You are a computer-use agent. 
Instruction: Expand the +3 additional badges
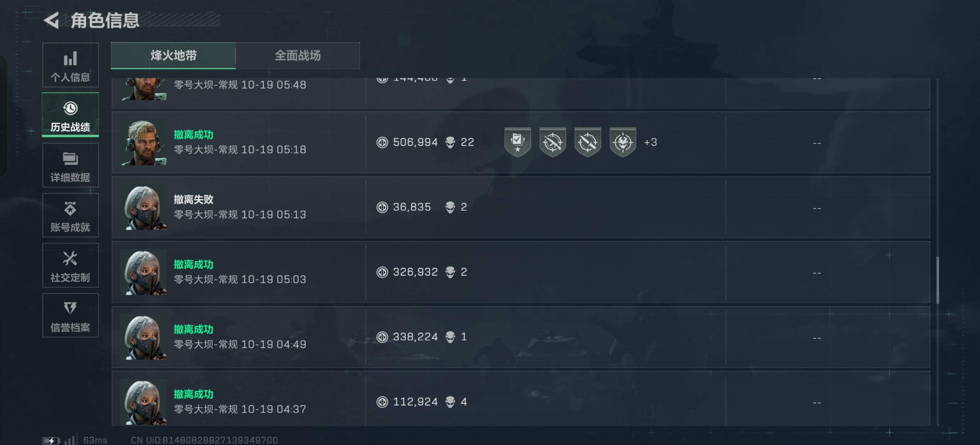[650, 142]
